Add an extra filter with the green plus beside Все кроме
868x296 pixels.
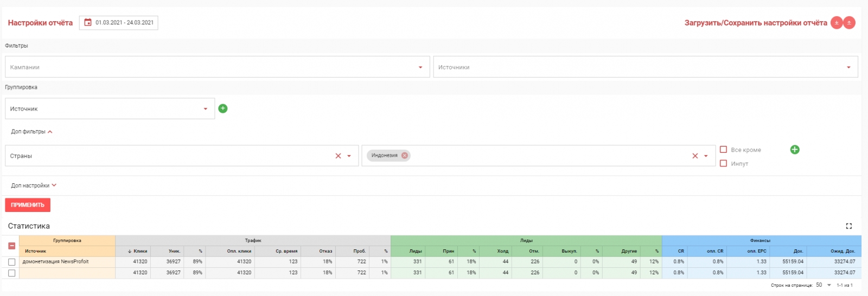coord(795,150)
